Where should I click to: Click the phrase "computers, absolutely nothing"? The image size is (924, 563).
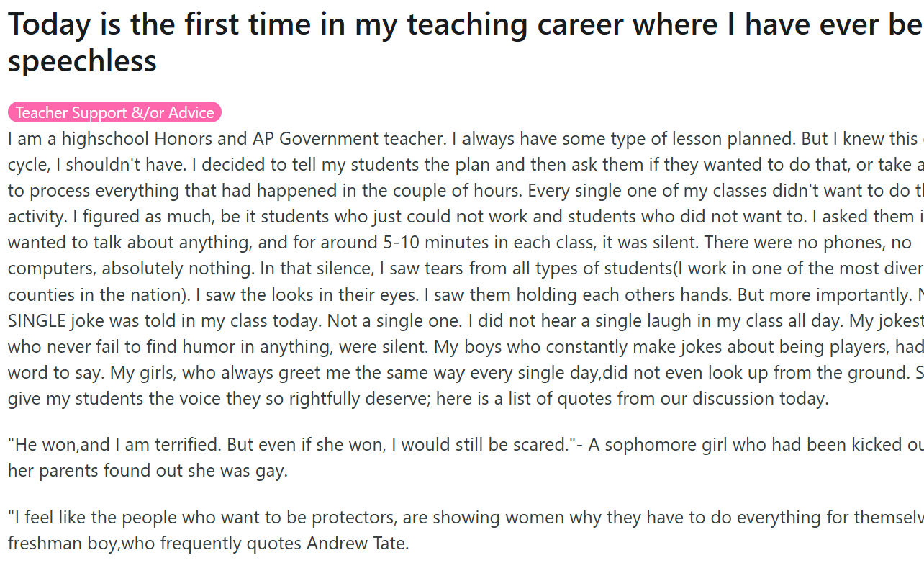tap(131, 269)
